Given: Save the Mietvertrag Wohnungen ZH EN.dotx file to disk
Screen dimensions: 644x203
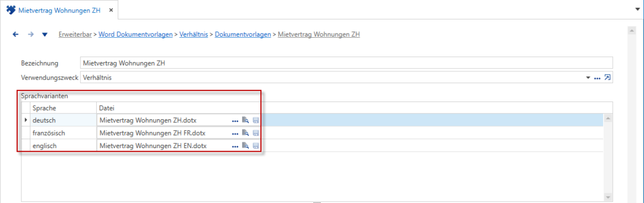Looking at the screenshot, I should 256,146.
